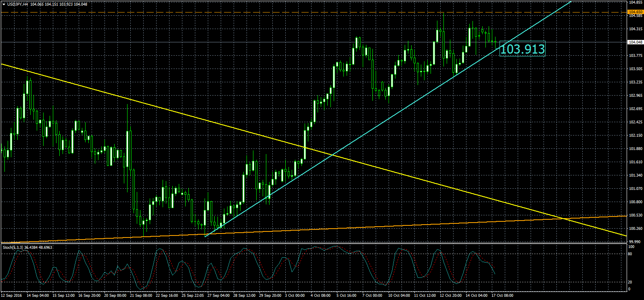The image size is (644, 300).
Task: Click the 104.855 price scale value
Action: 635,2
